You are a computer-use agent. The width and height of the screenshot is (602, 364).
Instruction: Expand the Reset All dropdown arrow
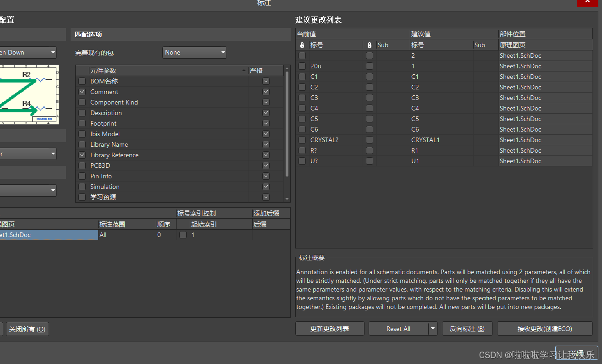coord(433,329)
